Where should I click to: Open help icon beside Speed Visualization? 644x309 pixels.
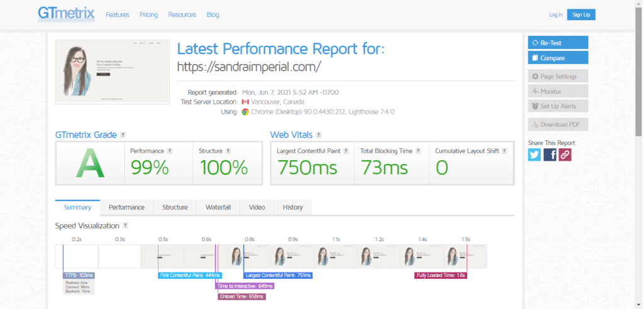pyautogui.click(x=125, y=225)
